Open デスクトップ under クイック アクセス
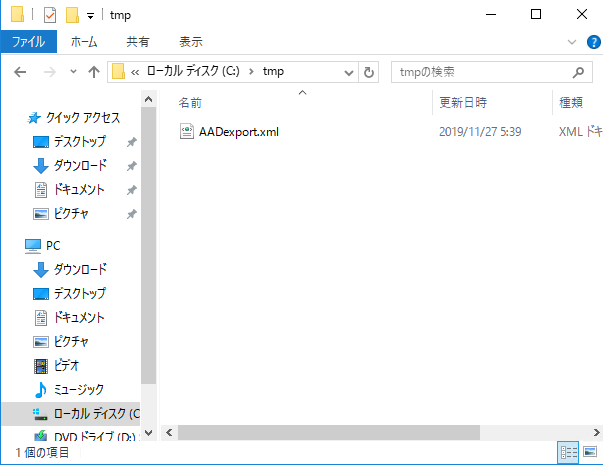The width and height of the screenshot is (603, 465). click(x=79, y=142)
